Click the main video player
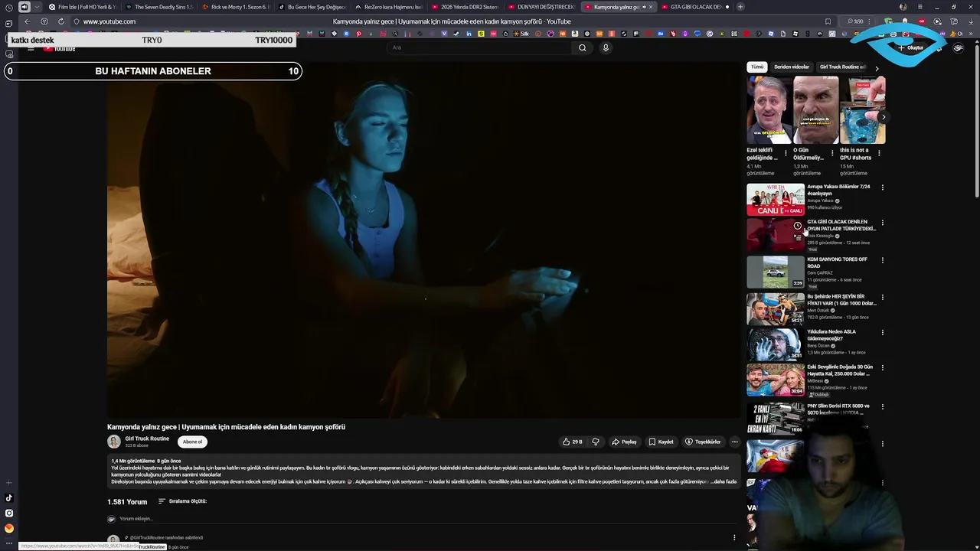980x551 pixels. [x=423, y=240]
